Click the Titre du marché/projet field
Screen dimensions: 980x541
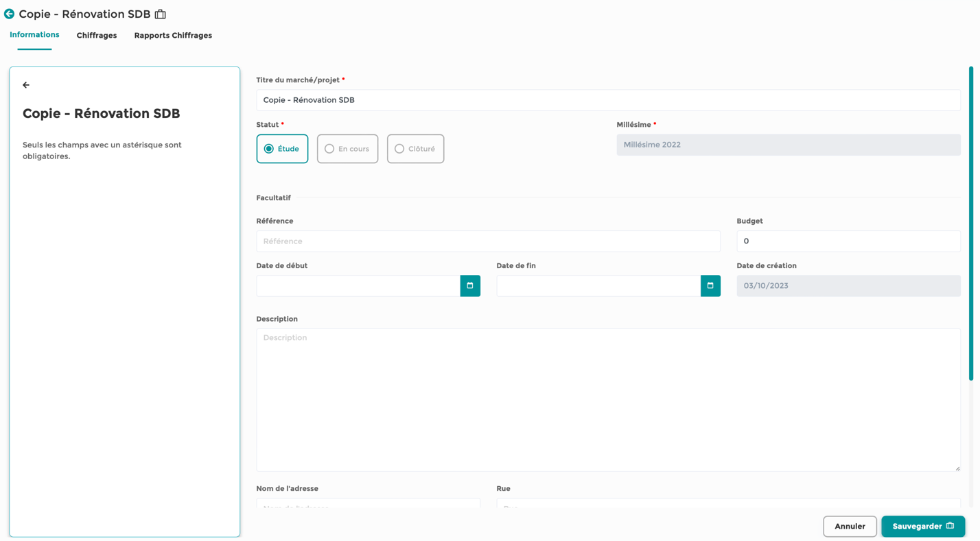tap(608, 100)
